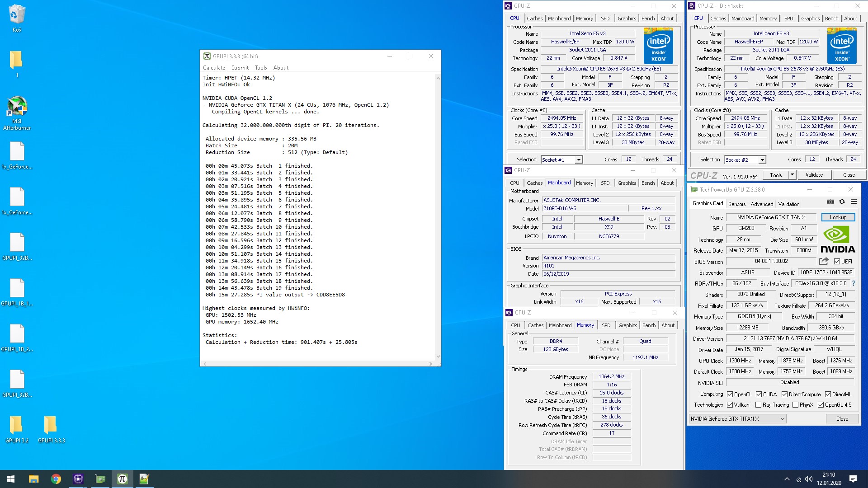Open the About menu in GPUPI
Screen dimensions: 868x488
pyautogui.click(x=281, y=68)
